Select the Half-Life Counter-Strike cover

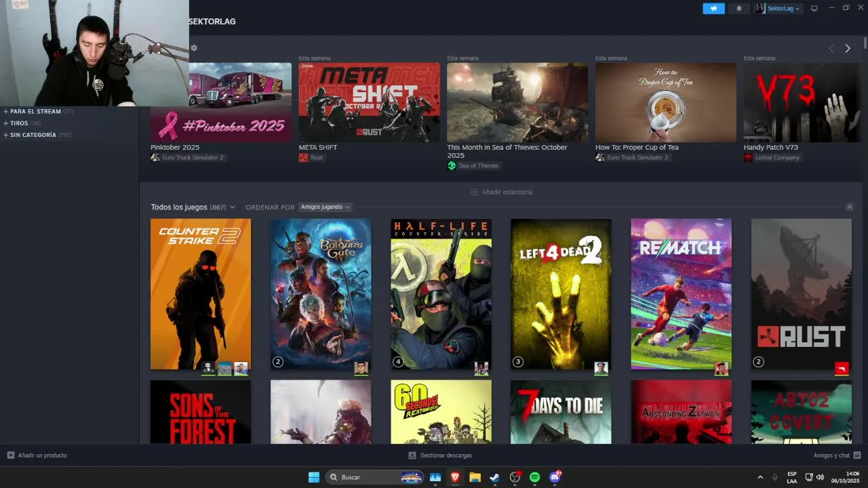(x=441, y=294)
